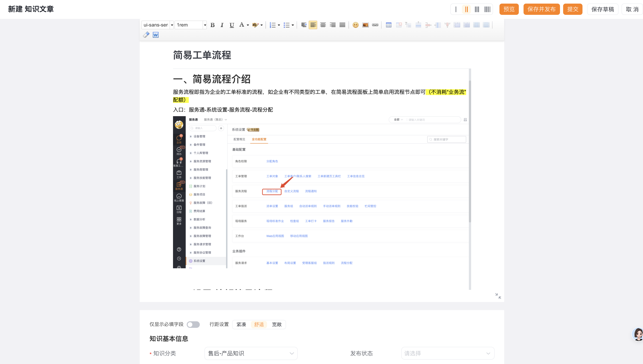Collapse the editor with the shrink arrows icon
643x364 pixels.
point(498,296)
